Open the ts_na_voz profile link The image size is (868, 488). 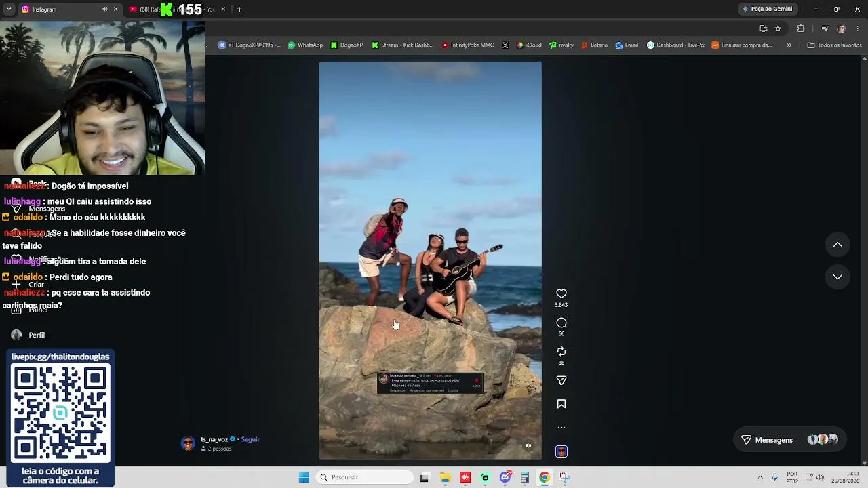coord(214,439)
